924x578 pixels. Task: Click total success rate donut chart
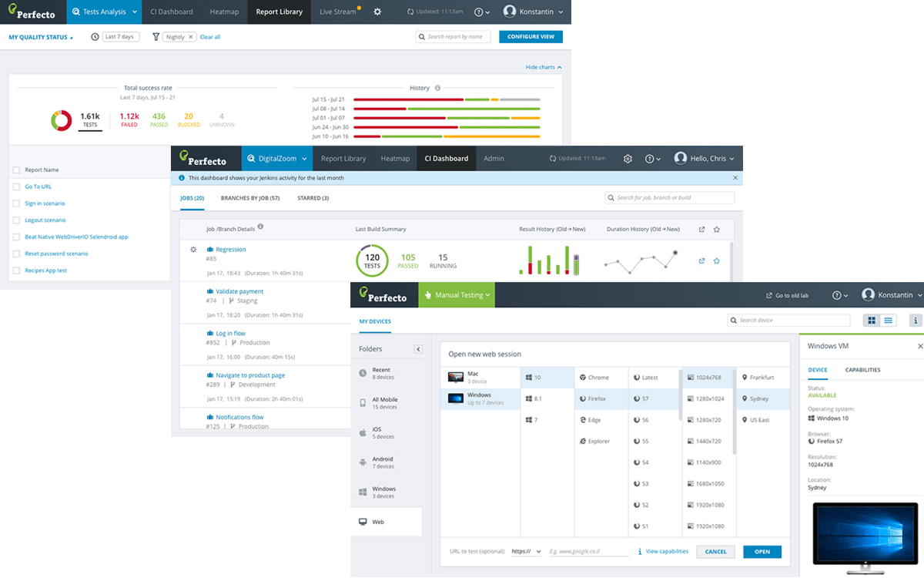(62, 120)
